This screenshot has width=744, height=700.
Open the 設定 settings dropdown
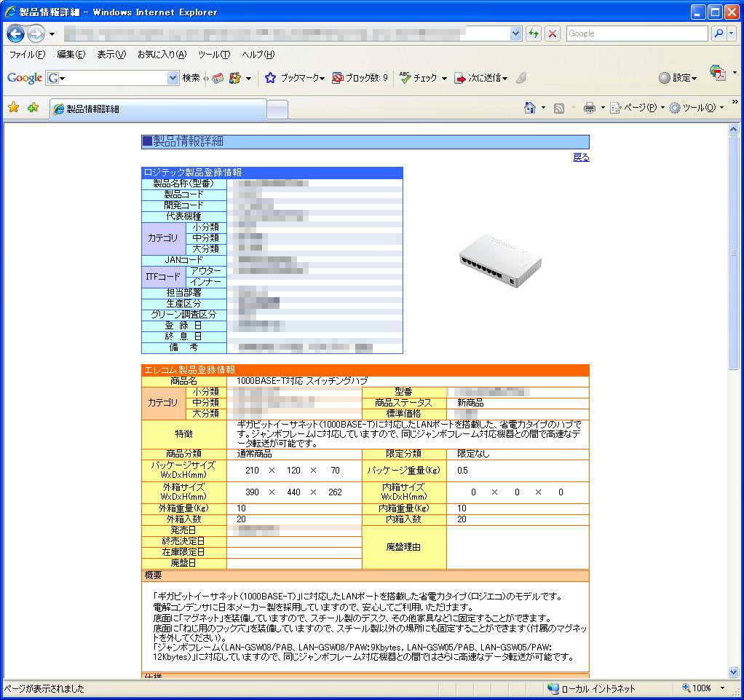678,78
